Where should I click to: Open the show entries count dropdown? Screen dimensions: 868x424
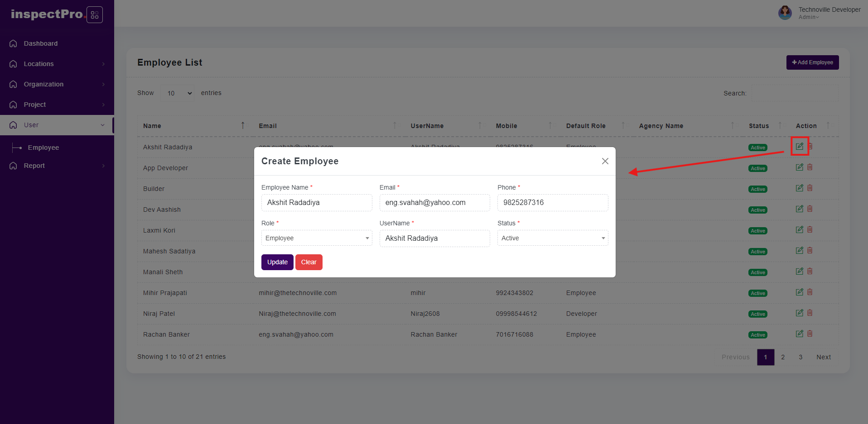[178, 93]
